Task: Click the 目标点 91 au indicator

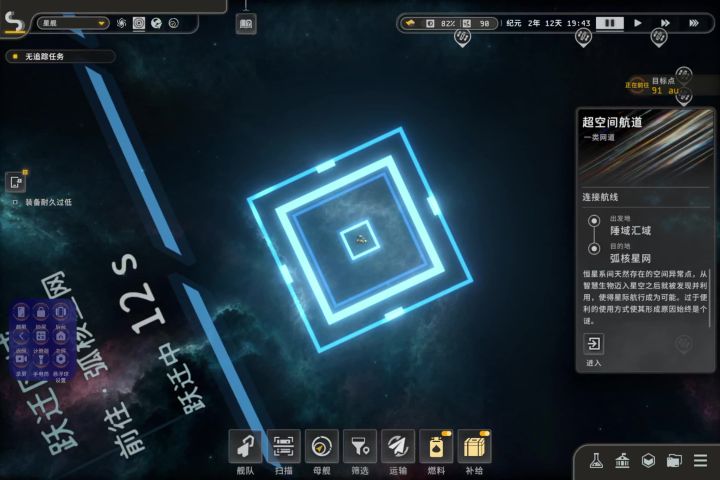Action: [x=664, y=86]
